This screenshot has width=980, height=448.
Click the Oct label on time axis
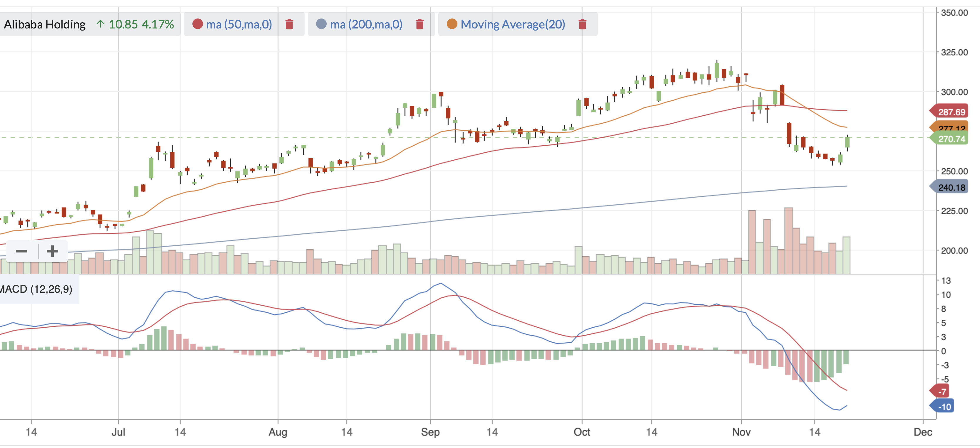click(582, 432)
